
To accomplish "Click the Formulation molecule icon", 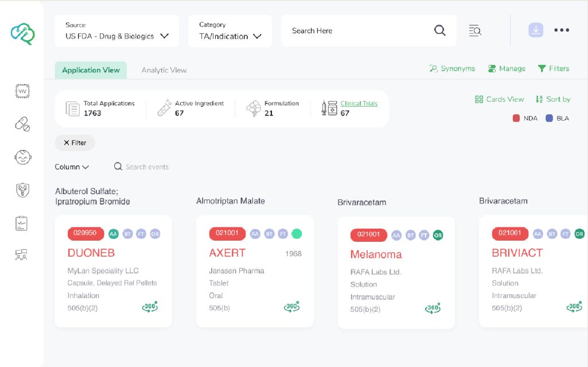I will click(254, 108).
